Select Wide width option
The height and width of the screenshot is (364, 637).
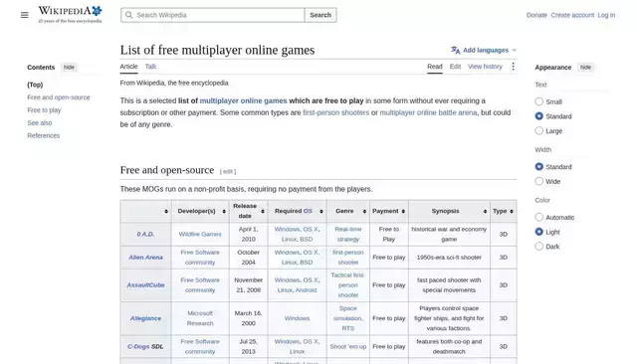click(x=539, y=181)
